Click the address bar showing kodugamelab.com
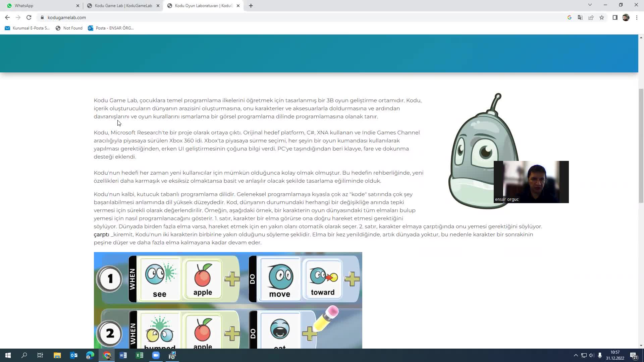644x362 pixels. point(302,17)
